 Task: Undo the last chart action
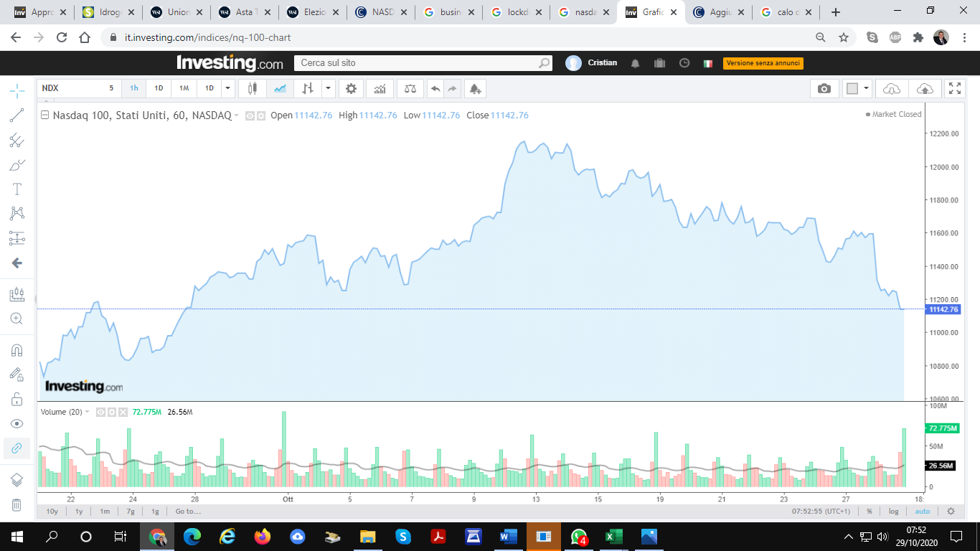click(435, 88)
